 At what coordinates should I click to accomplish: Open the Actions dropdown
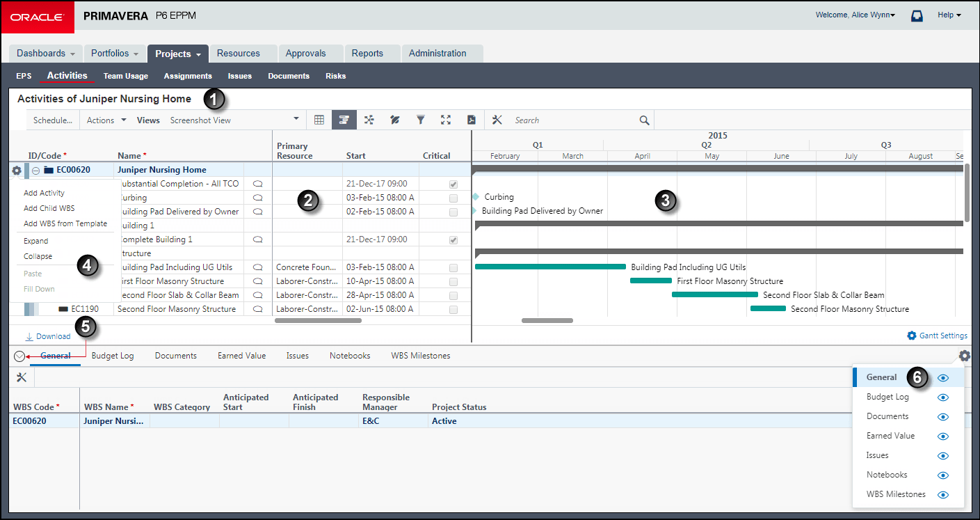coord(106,120)
